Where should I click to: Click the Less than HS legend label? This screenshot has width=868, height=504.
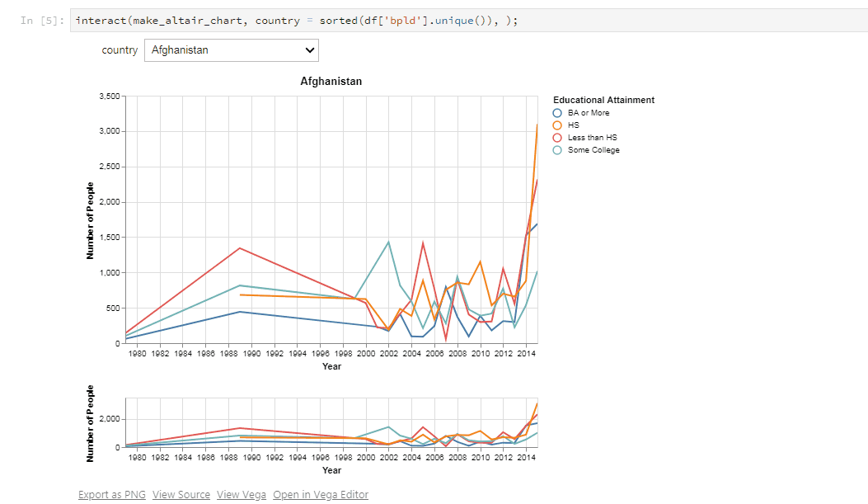click(x=593, y=138)
